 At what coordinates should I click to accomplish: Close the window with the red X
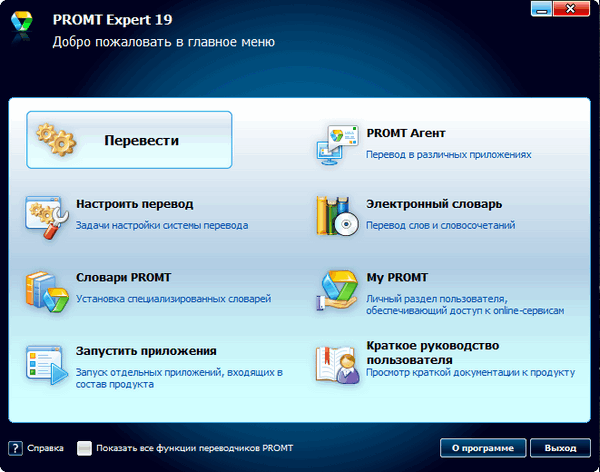(571, 9)
